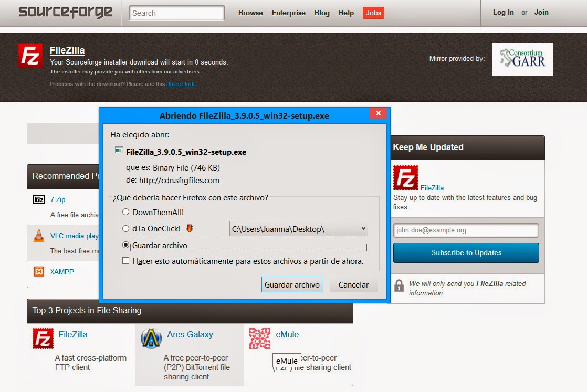
Task: Open the FileZilla title link in header
Action: tap(67, 50)
